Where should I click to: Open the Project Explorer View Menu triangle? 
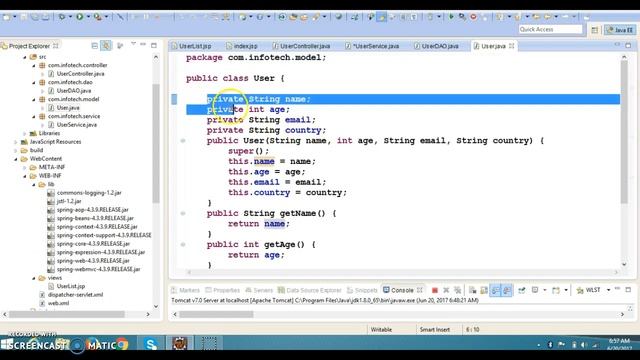133,44
